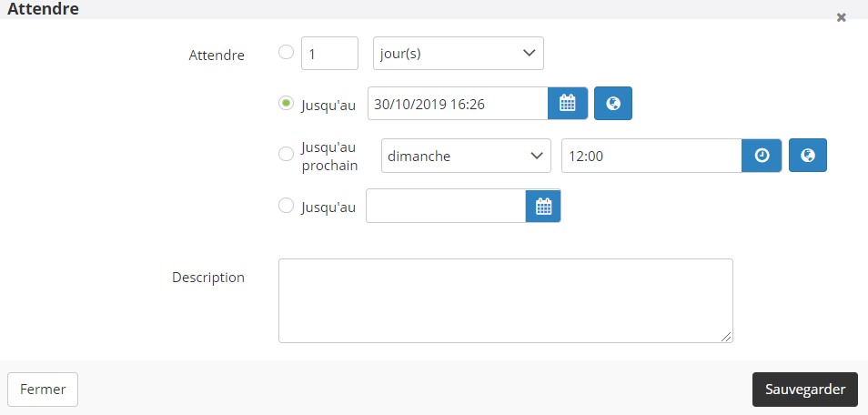The width and height of the screenshot is (868, 415).
Task: Select the last Jusqu'au radio with empty date
Action: [286, 206]
